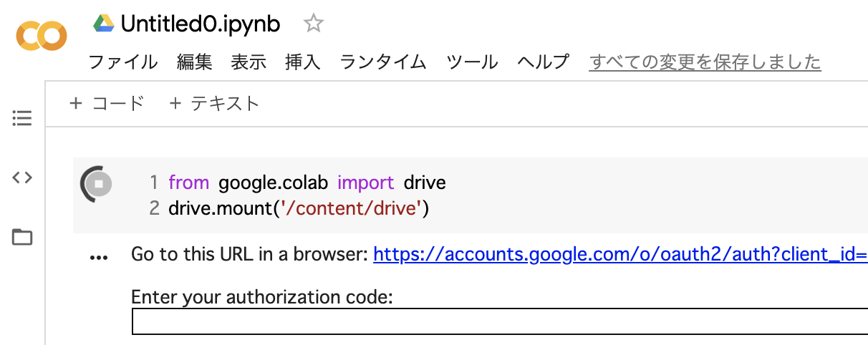Open the accounts.google.com oauth2 URL
Screen dimensions: 868x345
point(620,254)
